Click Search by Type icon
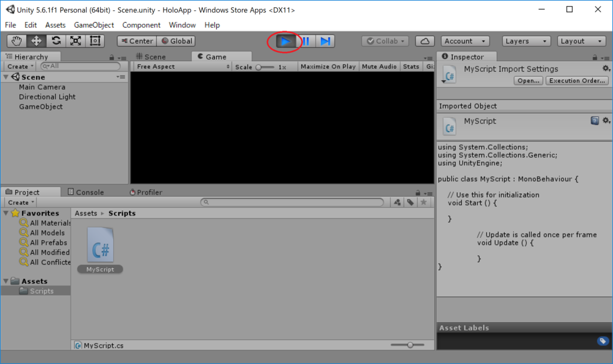 tap(397, 202)
